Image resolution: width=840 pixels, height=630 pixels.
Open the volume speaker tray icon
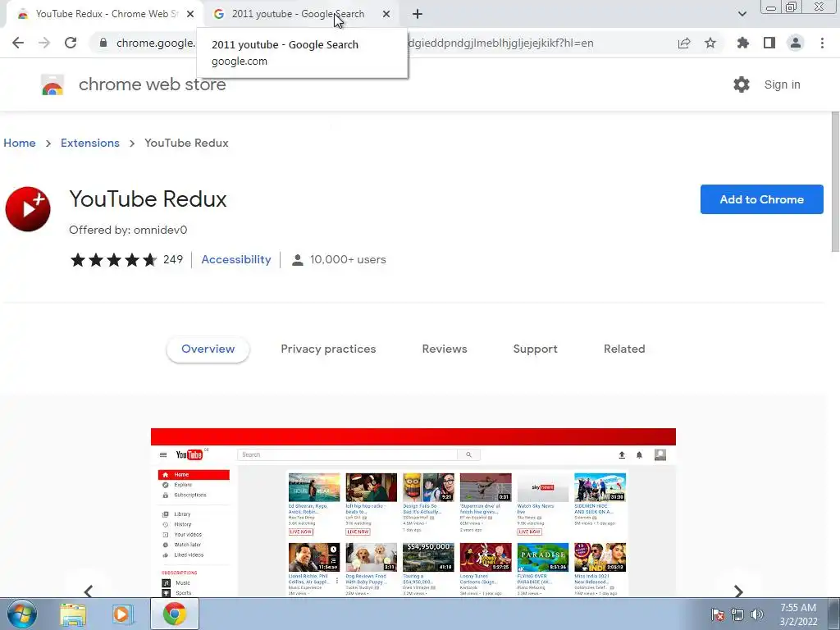tap(757, 614)
